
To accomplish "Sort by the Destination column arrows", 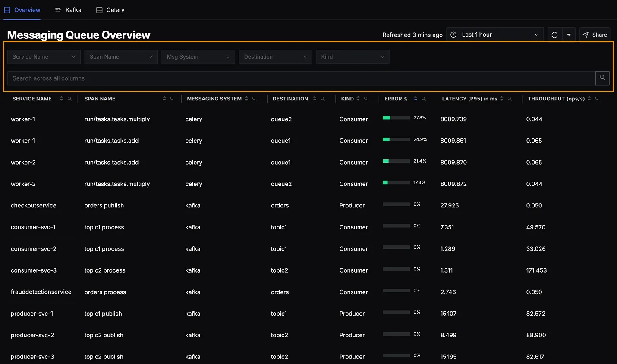I will click(315, 99).
